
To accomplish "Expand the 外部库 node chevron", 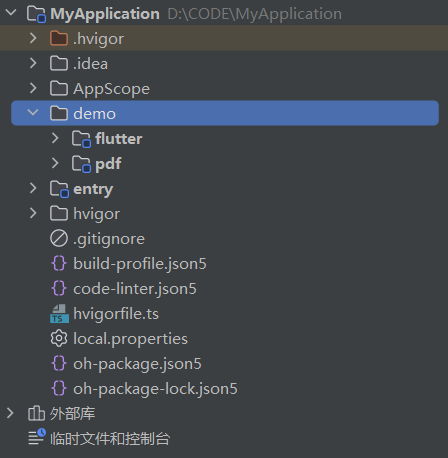I will [10, 413].
